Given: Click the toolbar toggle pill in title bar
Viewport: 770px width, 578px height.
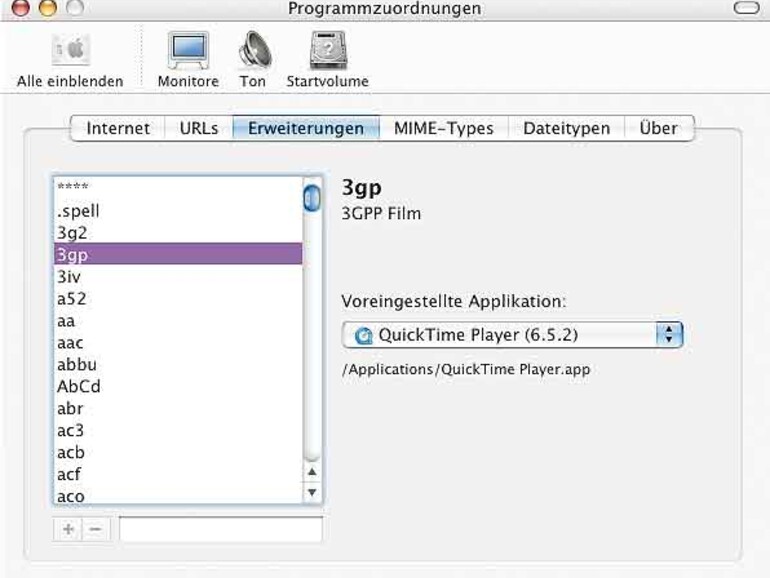Looking at the screenshot, I should point(746,7).
